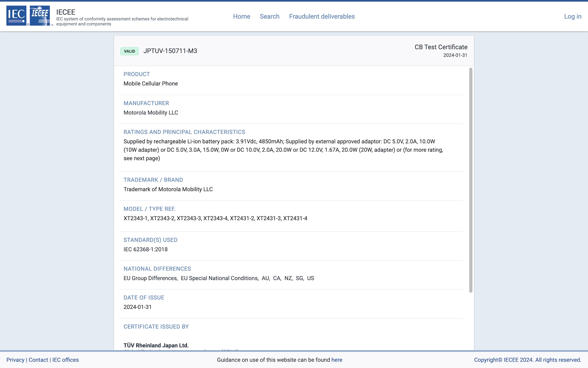
Task: Click the Product section label
Action: click(137, 74)
